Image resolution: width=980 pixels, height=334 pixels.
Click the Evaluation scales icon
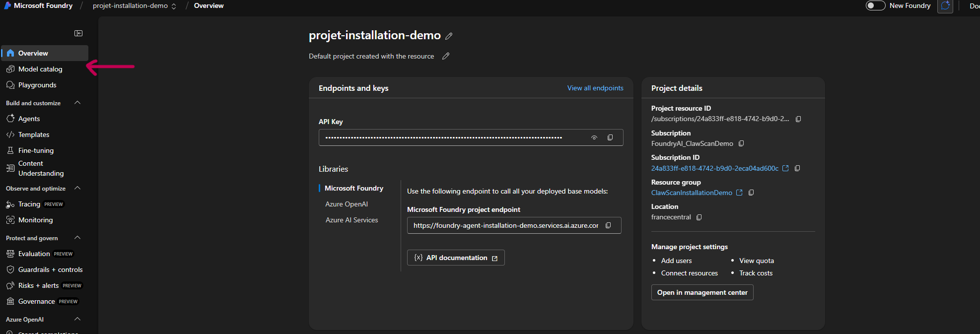(x=10, y=254)
